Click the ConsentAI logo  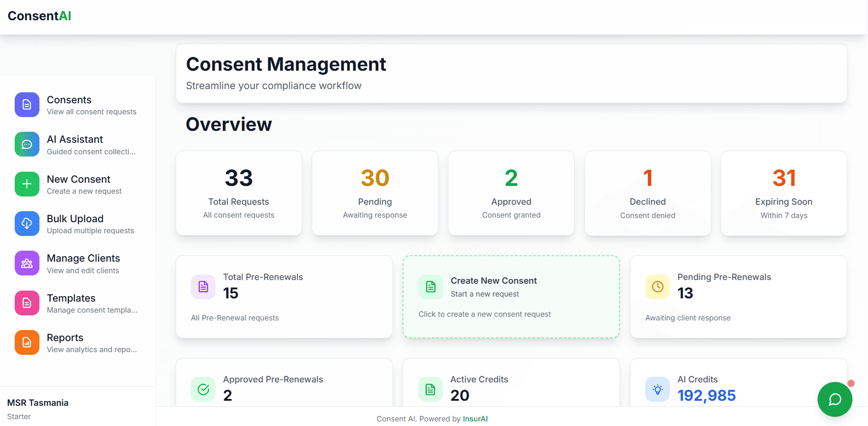39,15
